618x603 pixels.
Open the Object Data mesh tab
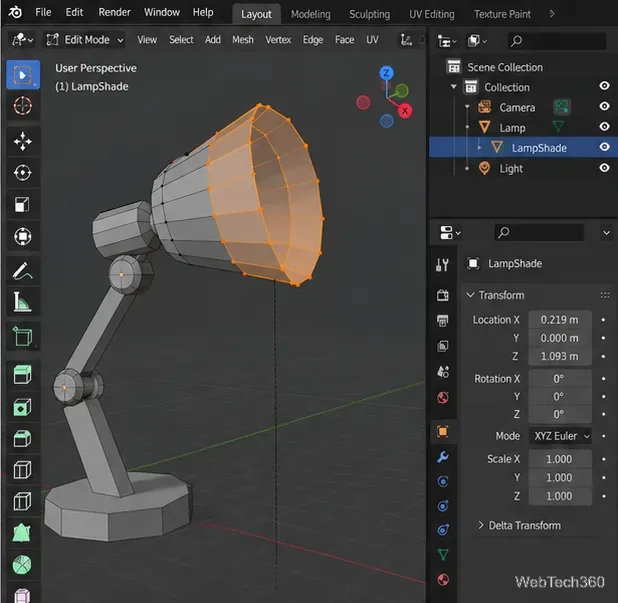(x=443, y=555)
